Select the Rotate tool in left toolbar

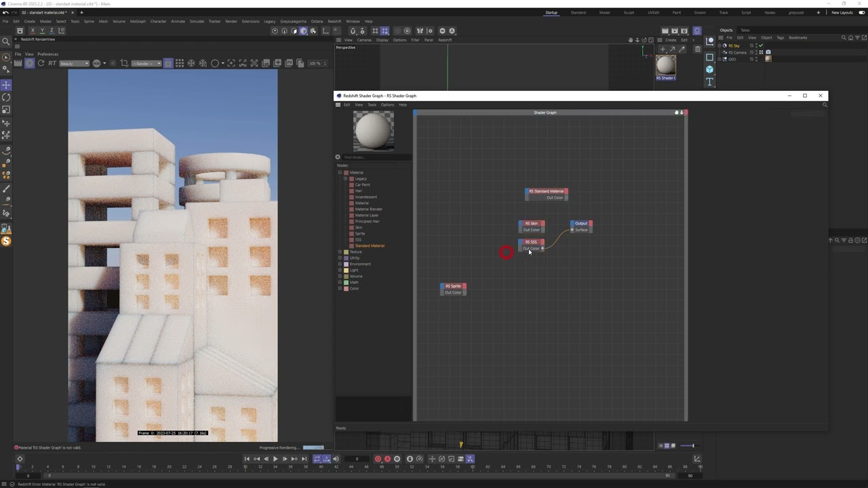point(6,97)
